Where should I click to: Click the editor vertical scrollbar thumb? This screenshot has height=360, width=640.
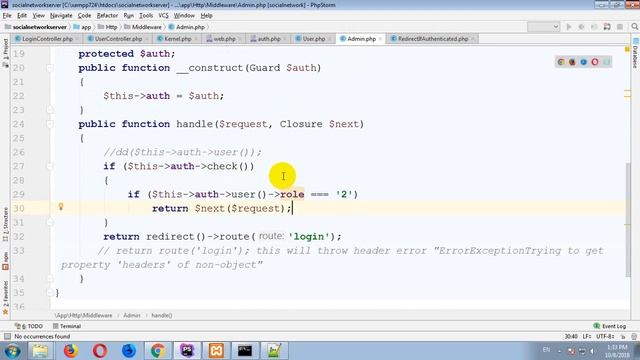click(x=627, y=220)
